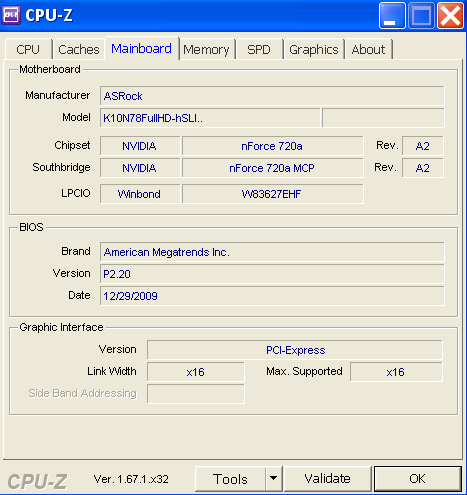The width and height of the screenshot is (467, 495).
Task: Click the Max. Supported label
Action: pos(304,371)
